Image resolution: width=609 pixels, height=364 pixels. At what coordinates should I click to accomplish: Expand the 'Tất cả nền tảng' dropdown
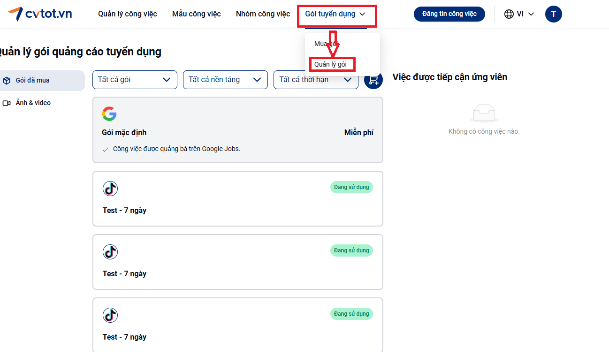pos(225,80)
